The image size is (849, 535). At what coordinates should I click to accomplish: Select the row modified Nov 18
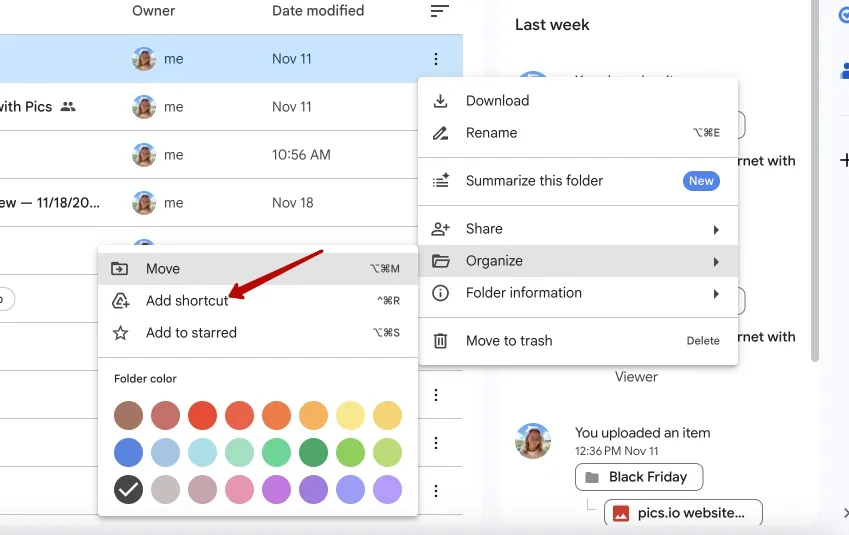point(231,203)
